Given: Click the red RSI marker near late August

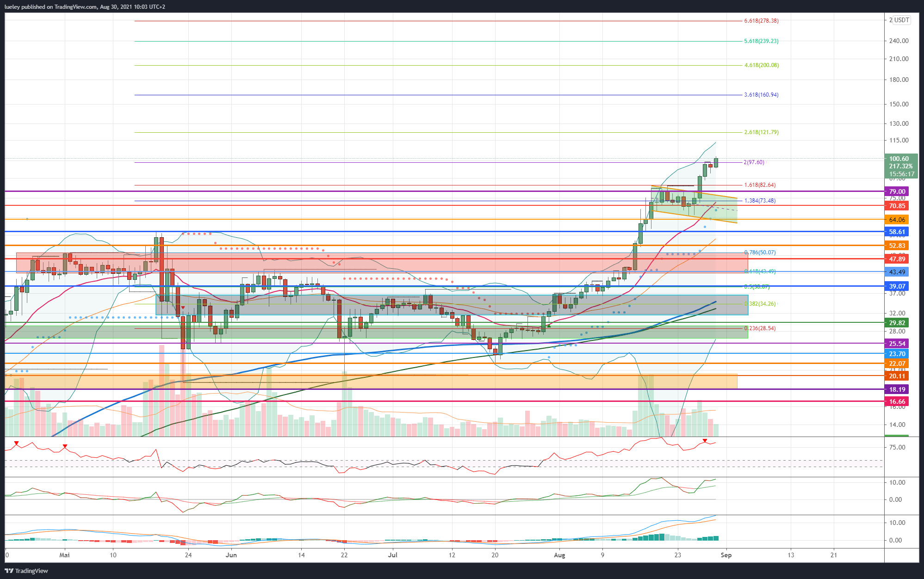Looking at the screenshot, I should [705, 441].
